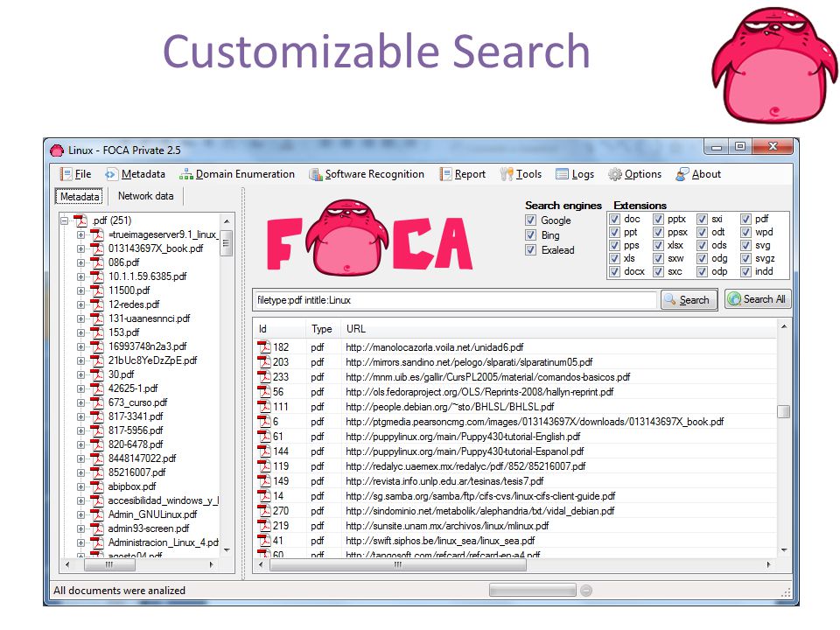
Task: Click PDF icon of 817-3341.pdf
Action: [97, 416]
